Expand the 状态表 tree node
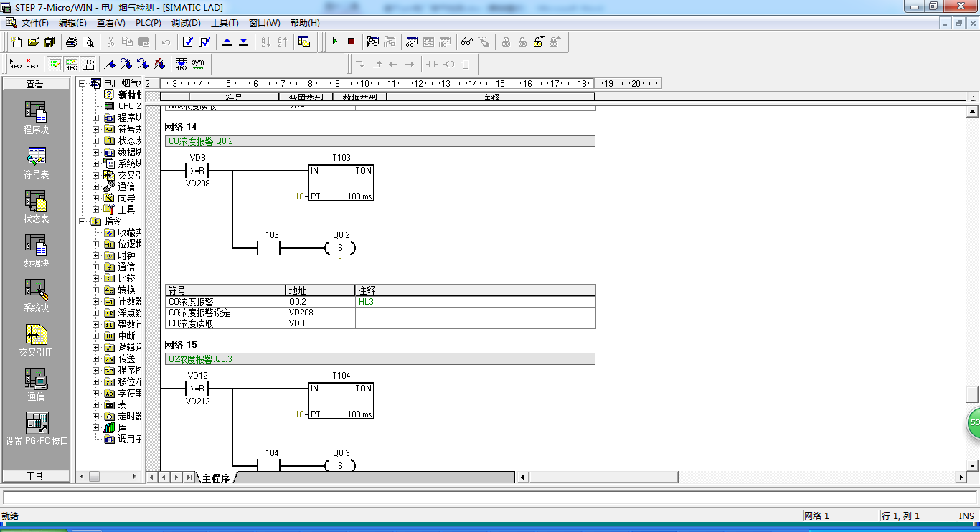This screenshot has width=980, height=532. click(x=96, y=141)
